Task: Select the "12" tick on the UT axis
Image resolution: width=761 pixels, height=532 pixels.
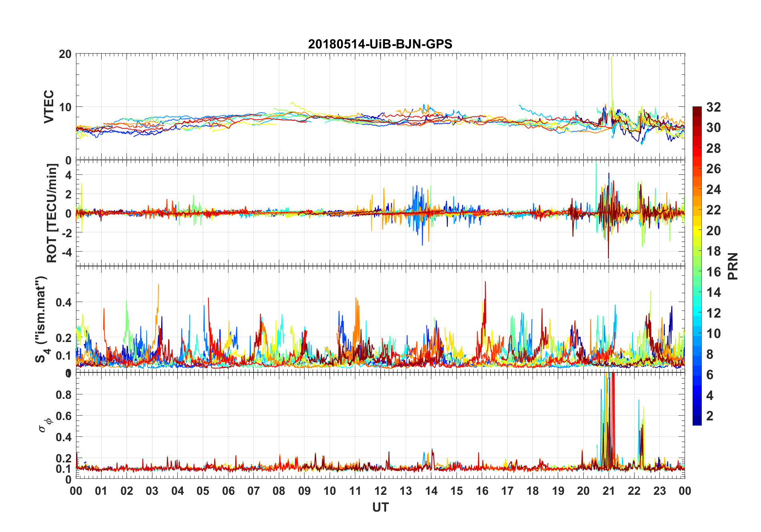Action: point(380,491)
